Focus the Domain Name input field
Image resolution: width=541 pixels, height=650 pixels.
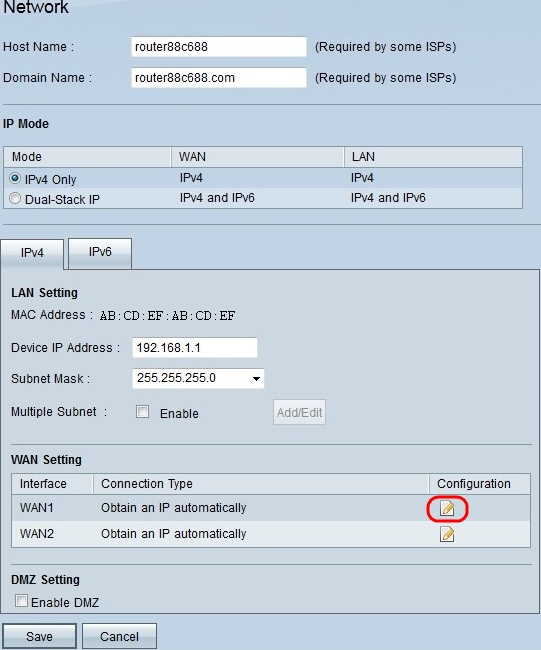point(218,78)
